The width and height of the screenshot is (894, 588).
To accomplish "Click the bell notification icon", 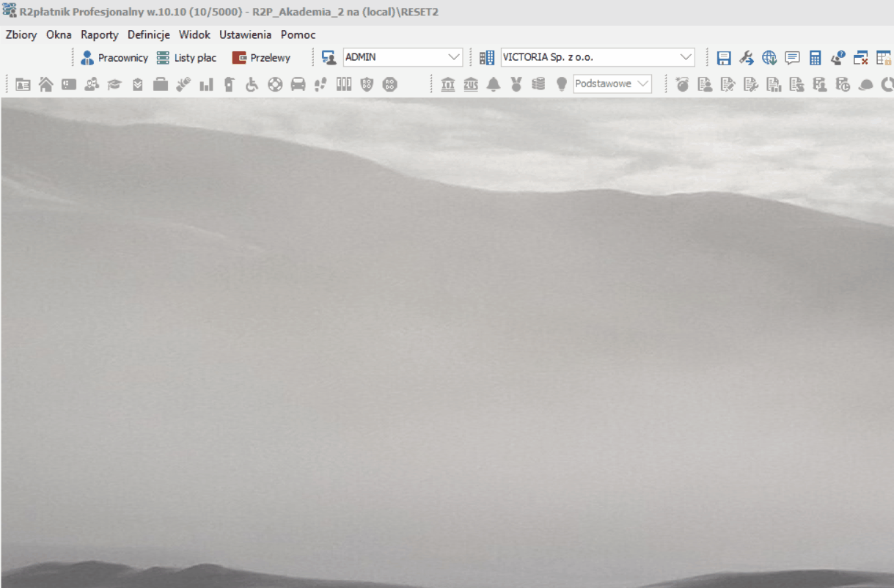I will point(494,84).
